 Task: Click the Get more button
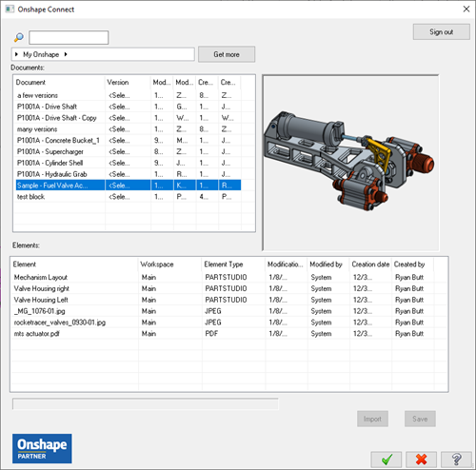[x=227, y=54]
